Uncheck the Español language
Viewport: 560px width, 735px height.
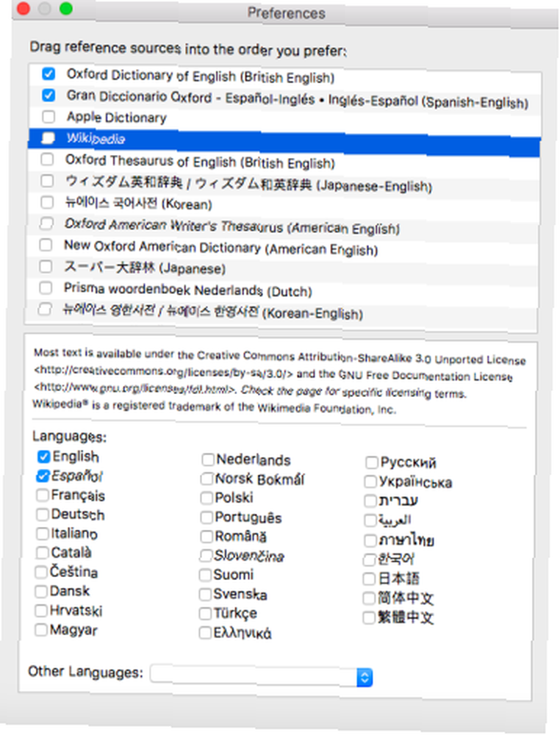point(43,476)
